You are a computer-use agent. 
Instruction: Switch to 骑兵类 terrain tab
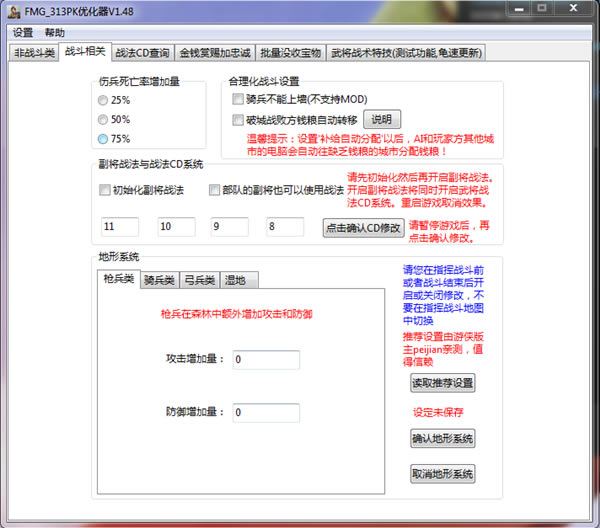pos(159,280)
